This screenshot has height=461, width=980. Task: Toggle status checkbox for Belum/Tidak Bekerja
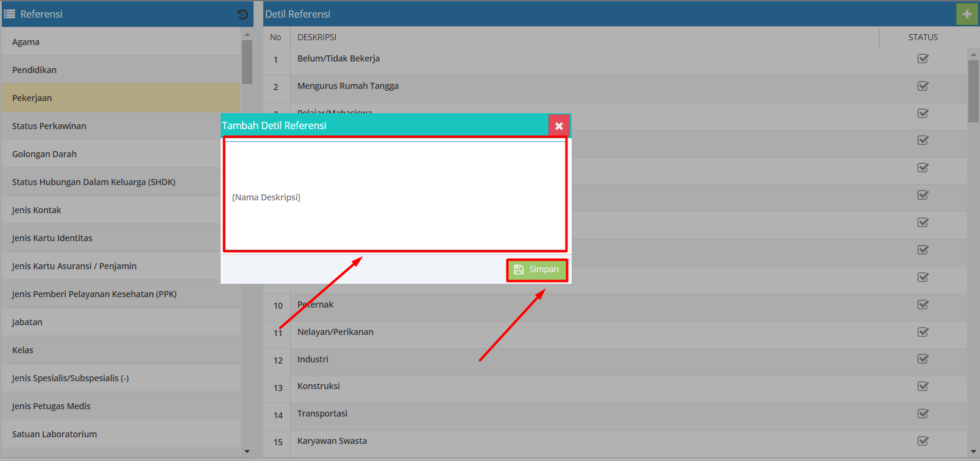(923, 59)
